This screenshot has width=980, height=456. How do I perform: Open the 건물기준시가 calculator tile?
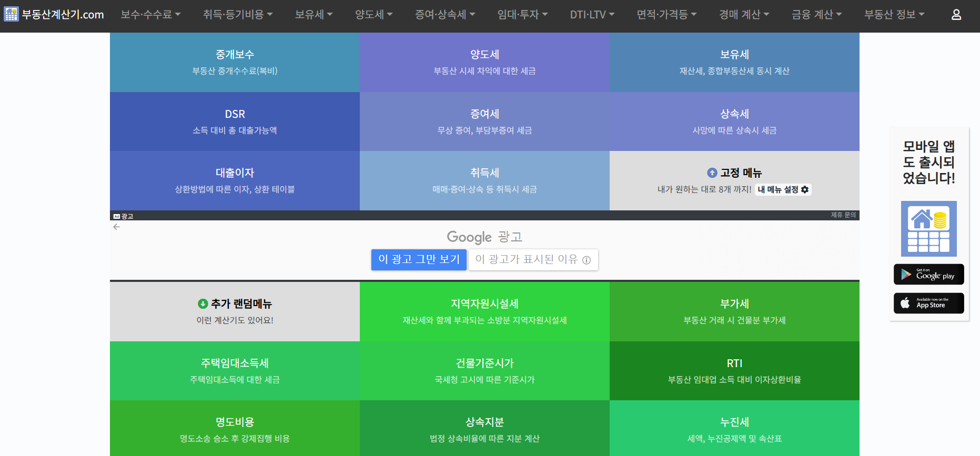click(484, 371)
